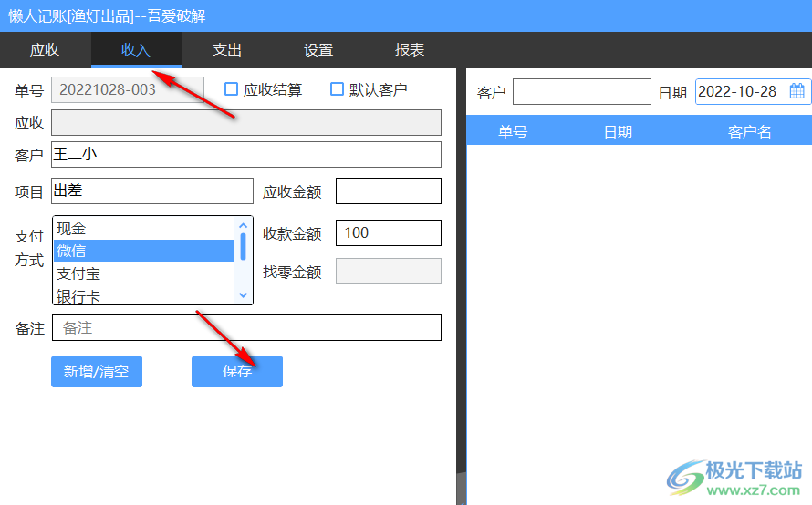Switch to the 收入 tab

(x=136, y=49)
